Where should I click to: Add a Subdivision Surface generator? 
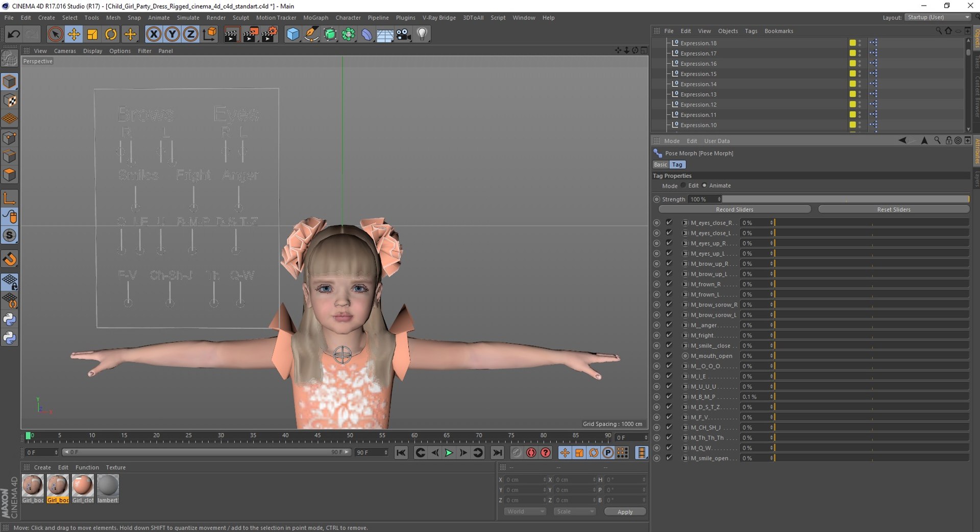330,34
